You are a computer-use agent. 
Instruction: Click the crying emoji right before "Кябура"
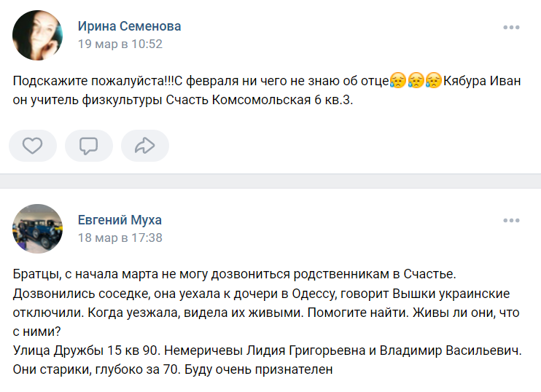(x=434, y=80)
